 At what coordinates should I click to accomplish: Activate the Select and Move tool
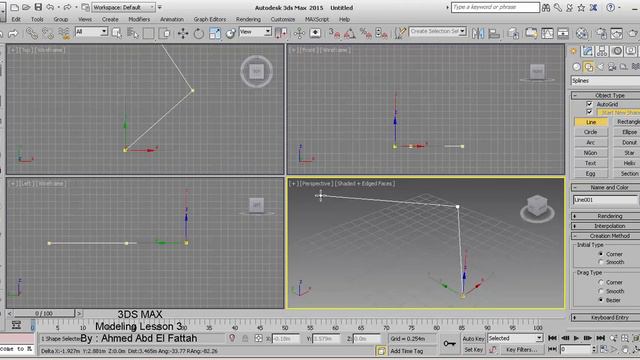pyautogui.click(x=183, y=33)
